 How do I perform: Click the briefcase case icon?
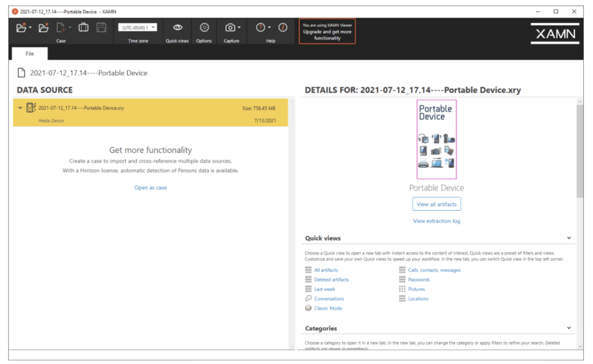(83, 28)
